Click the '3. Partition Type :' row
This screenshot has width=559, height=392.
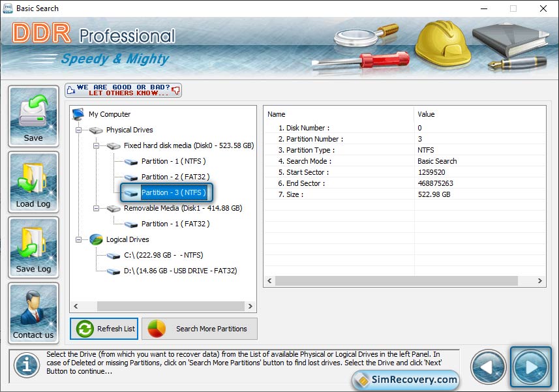point(405,150)
